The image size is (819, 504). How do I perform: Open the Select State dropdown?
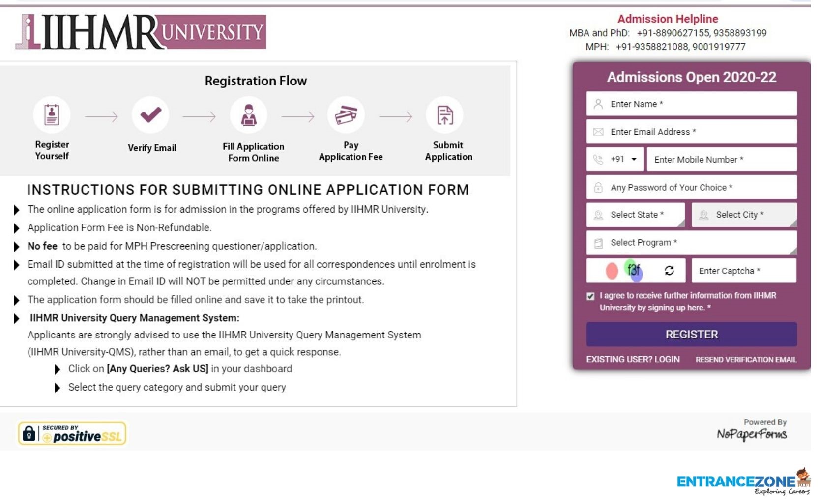pos(635,215)
